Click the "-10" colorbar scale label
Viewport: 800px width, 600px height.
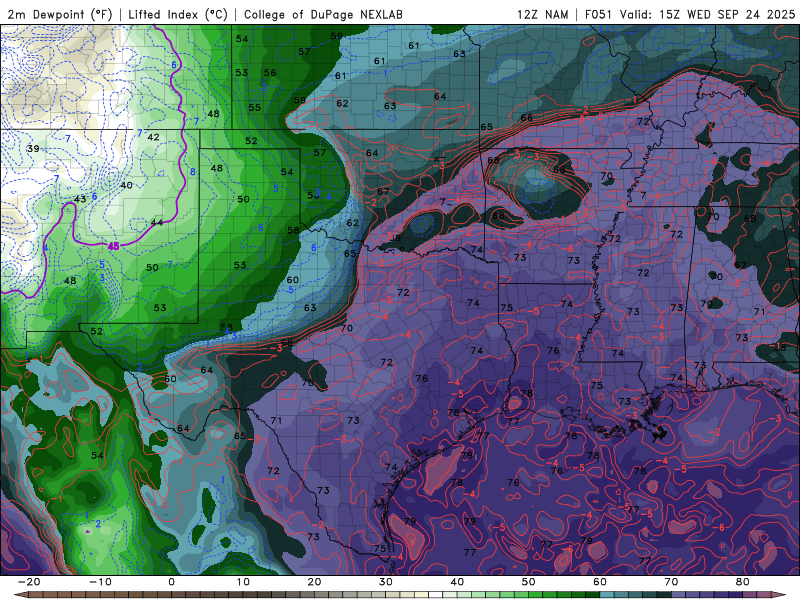click(x=100, y=582)
